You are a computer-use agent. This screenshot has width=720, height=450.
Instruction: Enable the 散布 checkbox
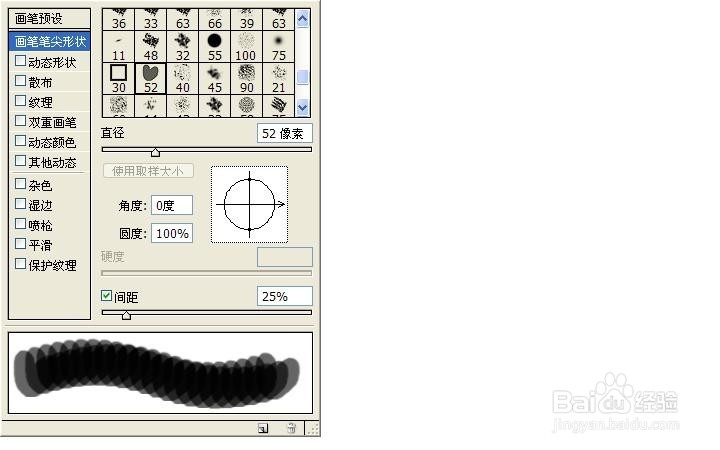[x=20, y=81]
